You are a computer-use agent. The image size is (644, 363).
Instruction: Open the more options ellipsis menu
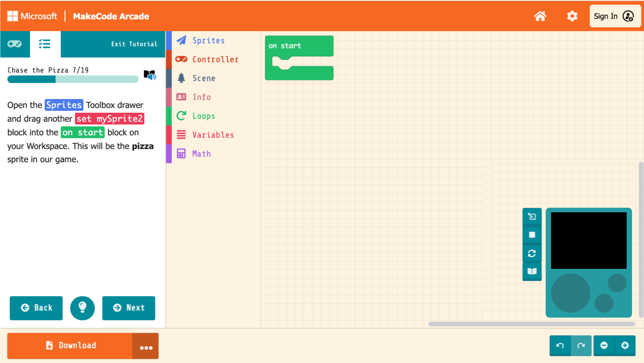[x=145, y=346]
